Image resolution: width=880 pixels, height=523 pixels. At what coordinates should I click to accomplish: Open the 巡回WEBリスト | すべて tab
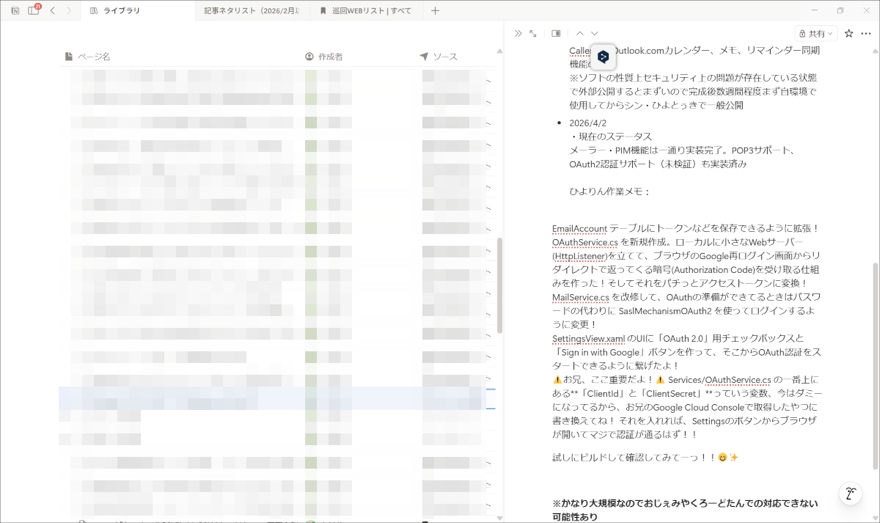(x=366, y=11)
